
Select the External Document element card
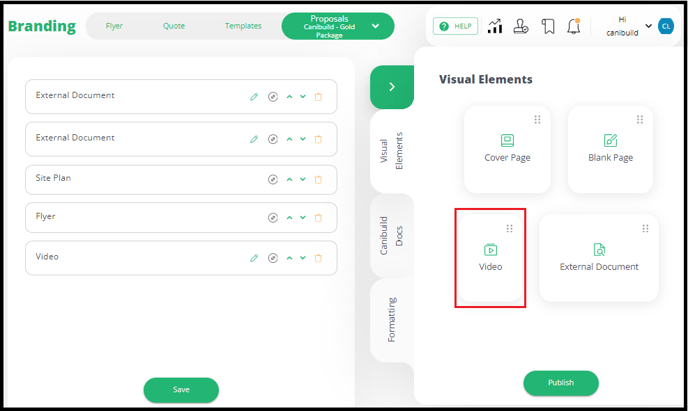(x=599, y=258)
